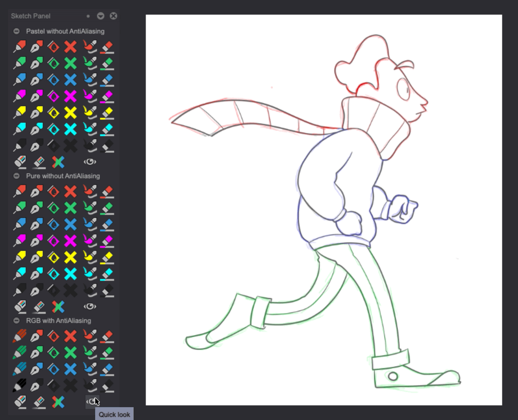Collapse the Pure without AntiAliasing section
518x420 pixels.
coord(16,176)
